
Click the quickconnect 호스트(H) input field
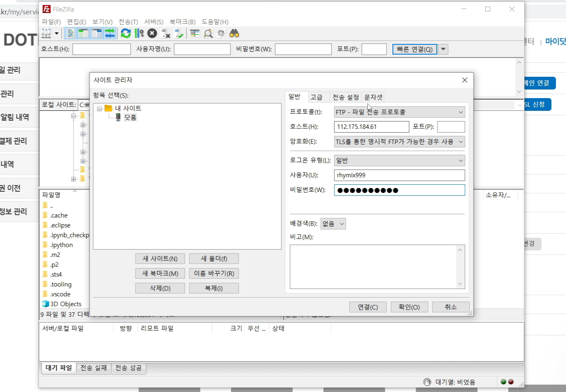101,49
